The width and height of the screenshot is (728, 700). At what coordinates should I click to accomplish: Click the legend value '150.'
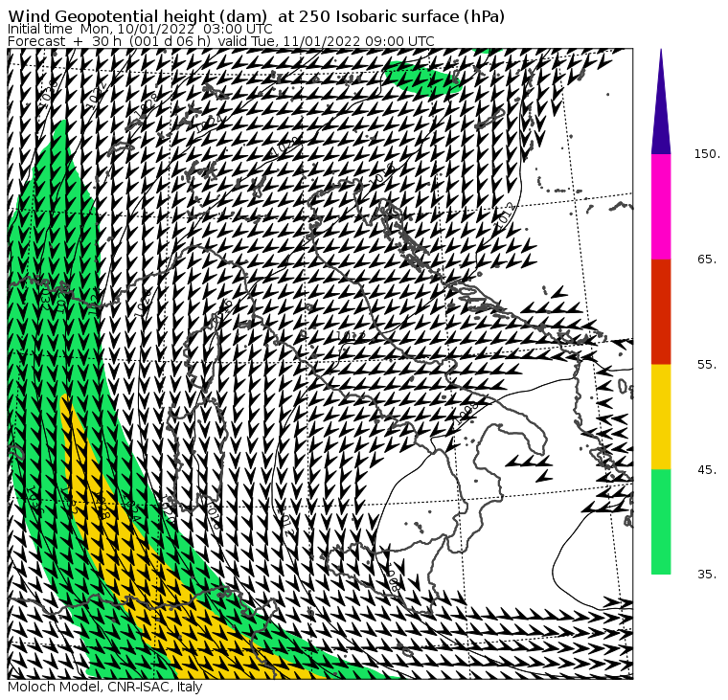(707, 153)
